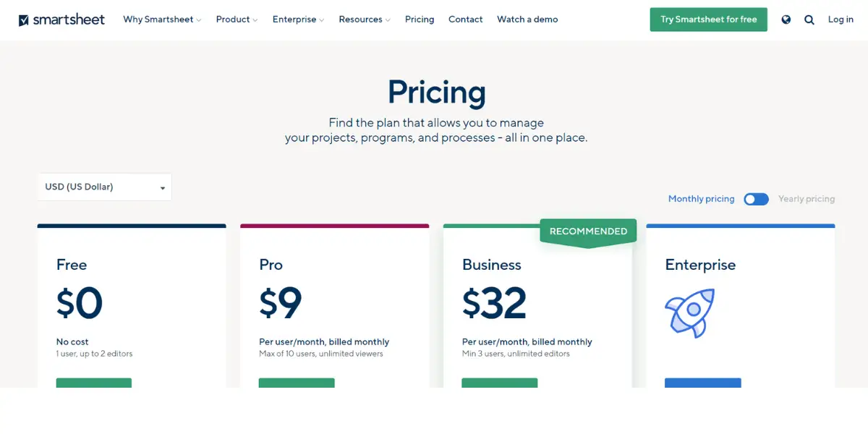Screen dimensions: 868x434
Task: Click Try Smartsheet for free button
Action: tap(709, 20)
